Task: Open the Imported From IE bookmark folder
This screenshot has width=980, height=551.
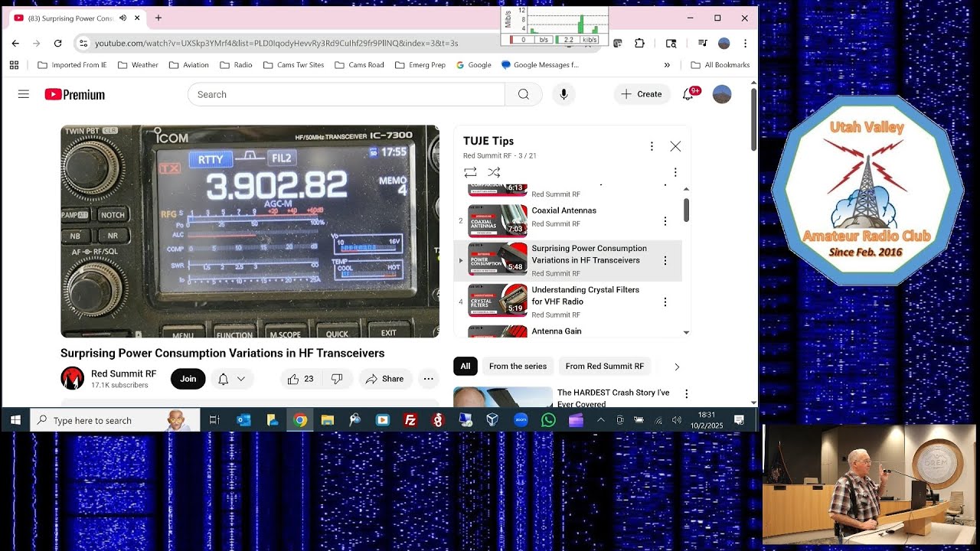Action: (x=72, y=65)
